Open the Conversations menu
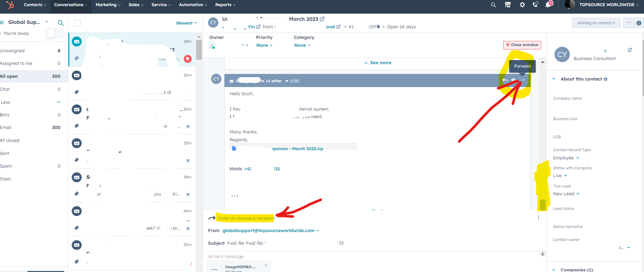 click(x=71, y=5)
